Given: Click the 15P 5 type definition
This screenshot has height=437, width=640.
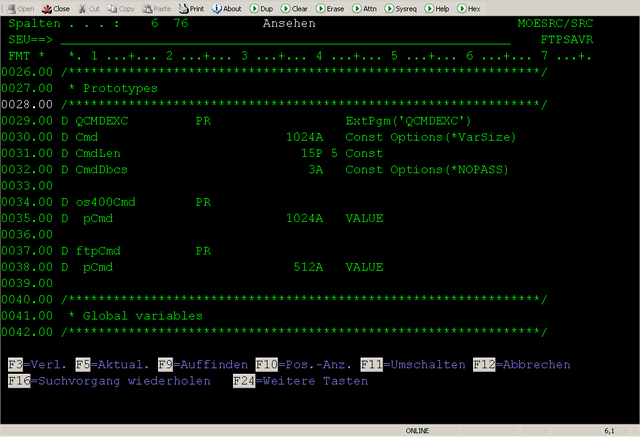Looking at the screenshot, I should point(320,153).
